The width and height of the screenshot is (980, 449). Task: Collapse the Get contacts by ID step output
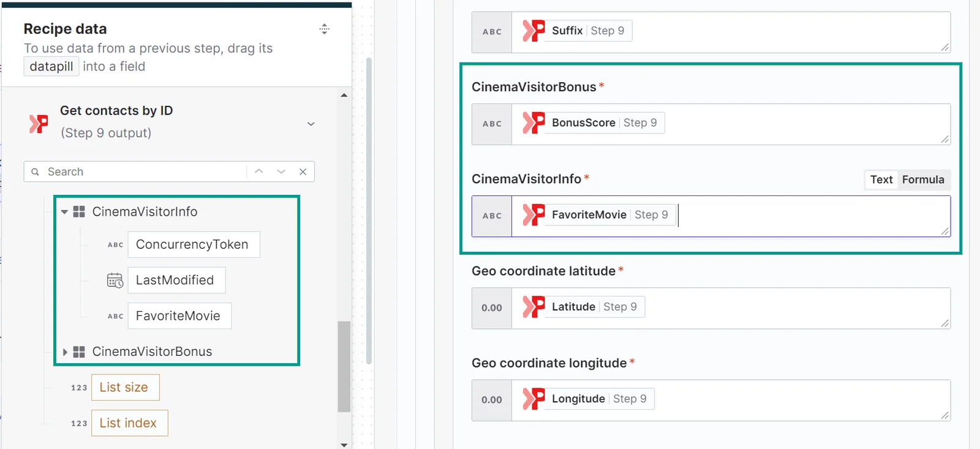(311, 124)
